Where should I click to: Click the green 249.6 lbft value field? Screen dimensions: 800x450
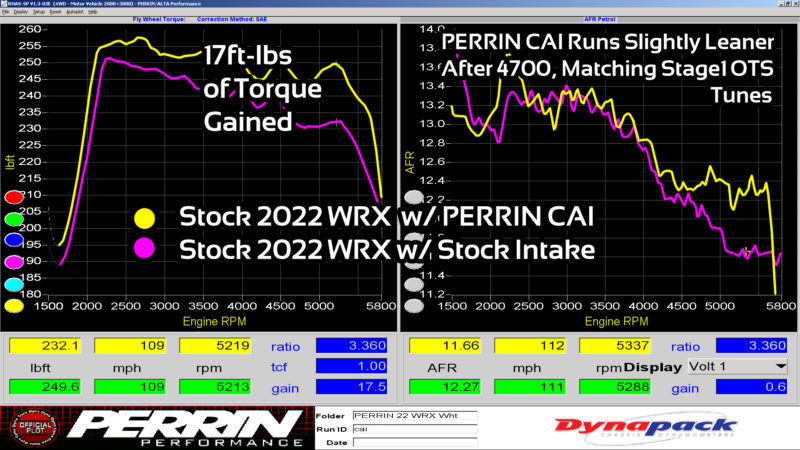(45, 387)
